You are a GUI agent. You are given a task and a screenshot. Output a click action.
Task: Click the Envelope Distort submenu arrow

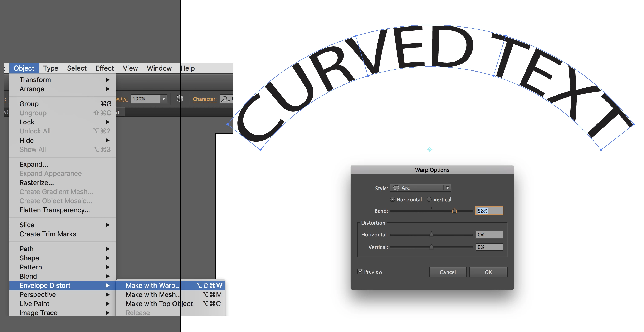(107, 285)
